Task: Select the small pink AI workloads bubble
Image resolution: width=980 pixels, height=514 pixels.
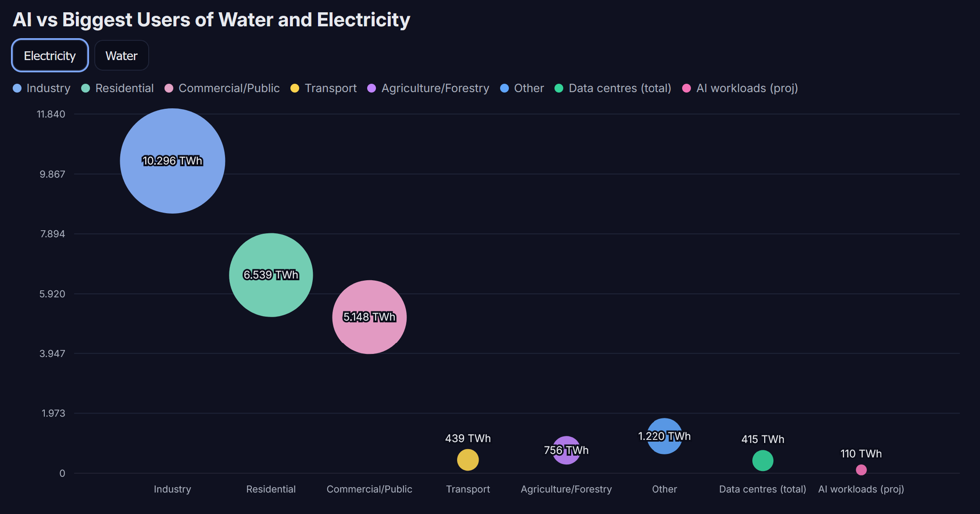Action: (861, 470)
